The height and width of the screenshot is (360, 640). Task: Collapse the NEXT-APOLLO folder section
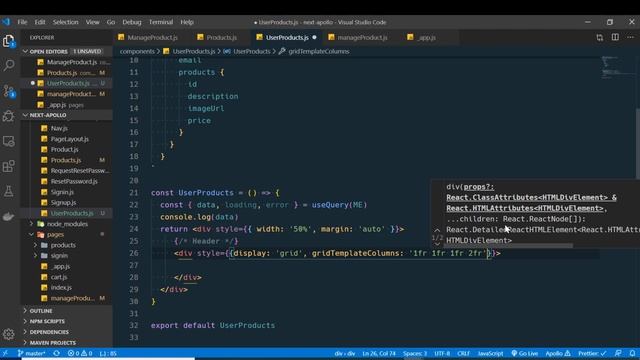click(26, 115)
